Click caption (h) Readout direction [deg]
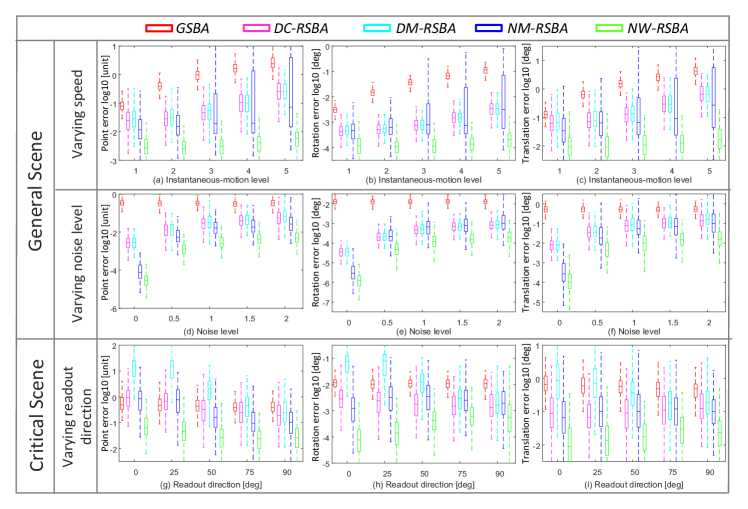This screenshot has width=748, height=509. click(423, 485)
